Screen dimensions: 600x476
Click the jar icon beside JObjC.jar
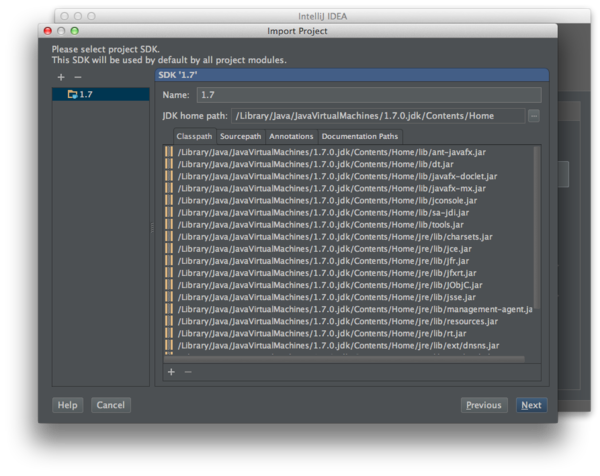click(x=169, y=285)
